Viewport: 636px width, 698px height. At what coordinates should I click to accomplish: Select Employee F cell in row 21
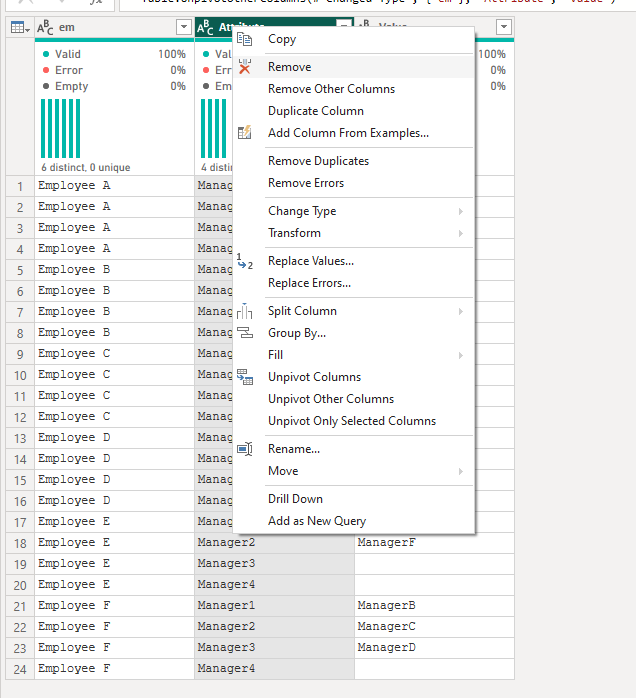click(114, 606)
